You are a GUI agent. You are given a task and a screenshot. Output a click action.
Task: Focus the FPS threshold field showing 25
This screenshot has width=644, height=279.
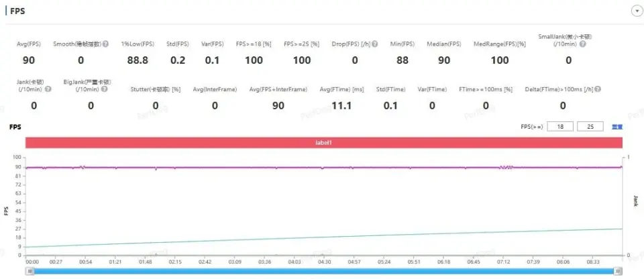590,126
